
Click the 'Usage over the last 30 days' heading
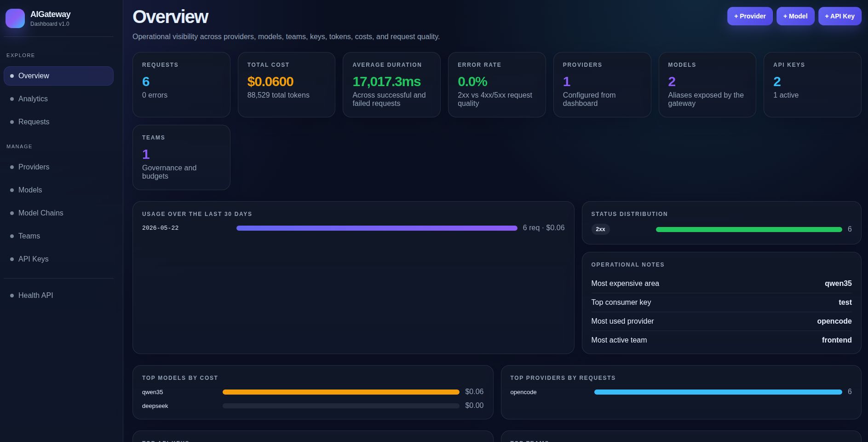(x=197, y=214)
